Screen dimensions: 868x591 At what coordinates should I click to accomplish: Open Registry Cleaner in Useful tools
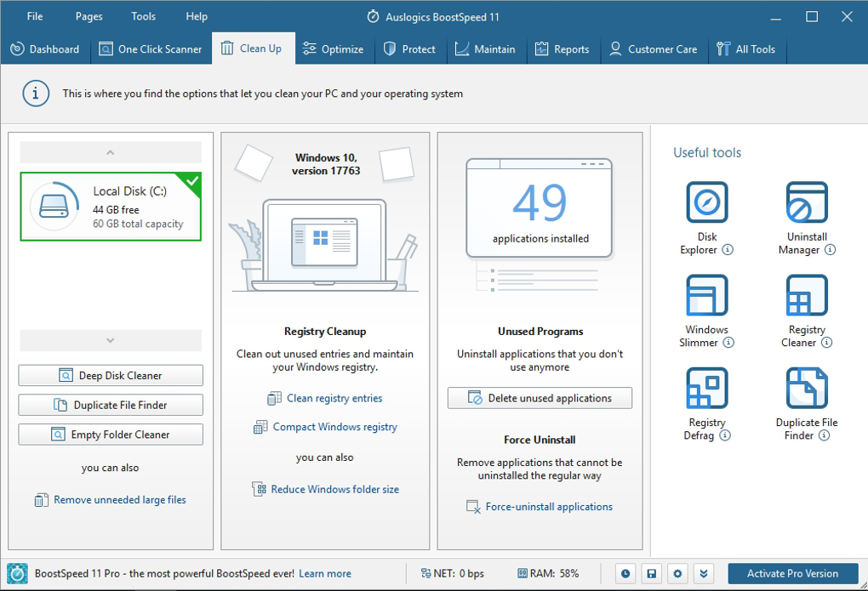pyautogui.click(x=807, y=296)
